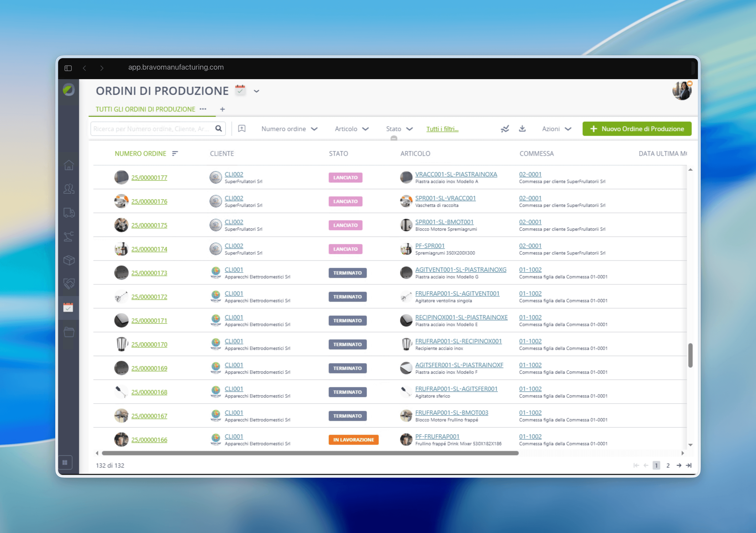Click the three-dots menu on the tab
Viewport: 756px width, 533px height.
pyautogui.click(x=203, y=109)
